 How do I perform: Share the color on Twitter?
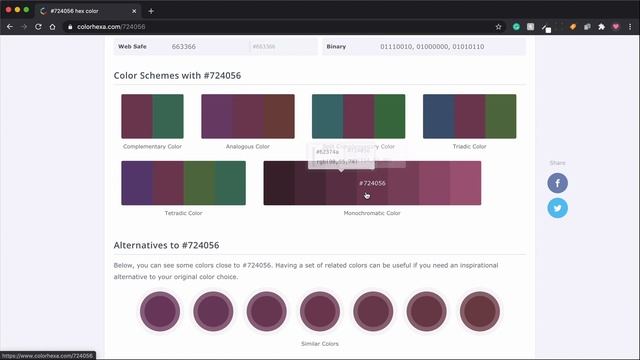pos(558,208)
